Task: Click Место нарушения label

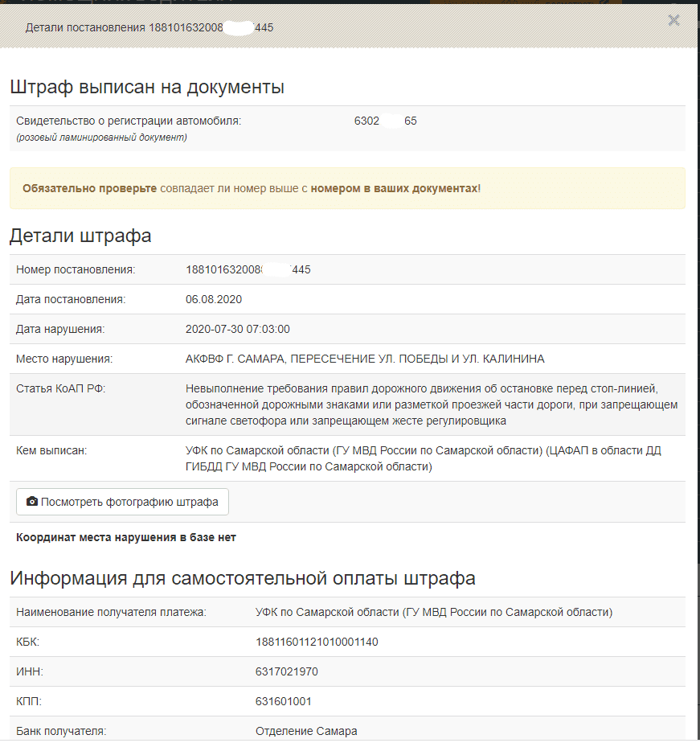Action: pyautogui.click(x=64, y=359)
